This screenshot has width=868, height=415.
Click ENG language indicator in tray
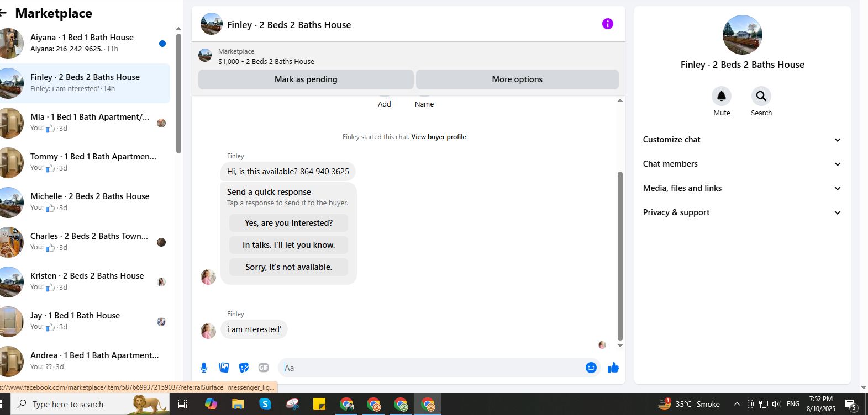793,404
